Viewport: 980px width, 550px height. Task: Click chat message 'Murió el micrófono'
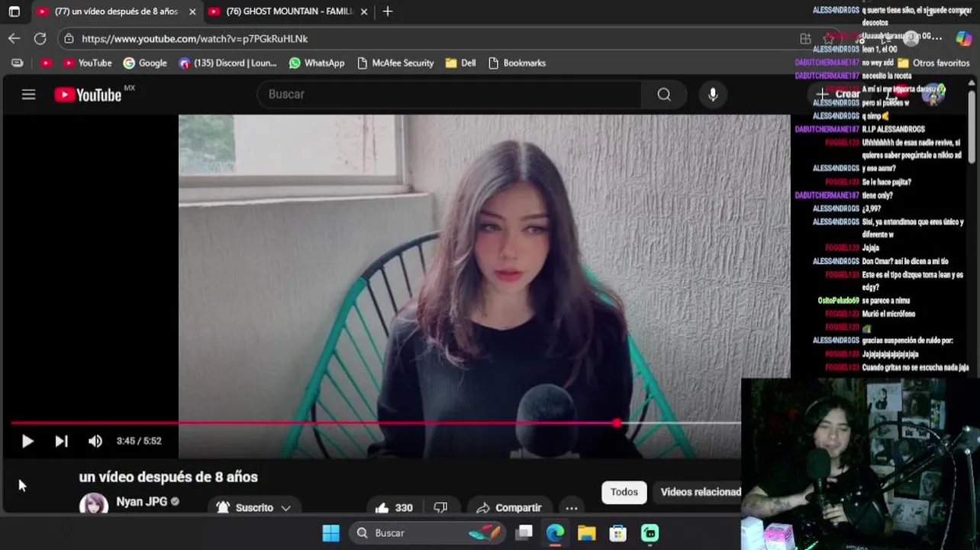(888, 314)
